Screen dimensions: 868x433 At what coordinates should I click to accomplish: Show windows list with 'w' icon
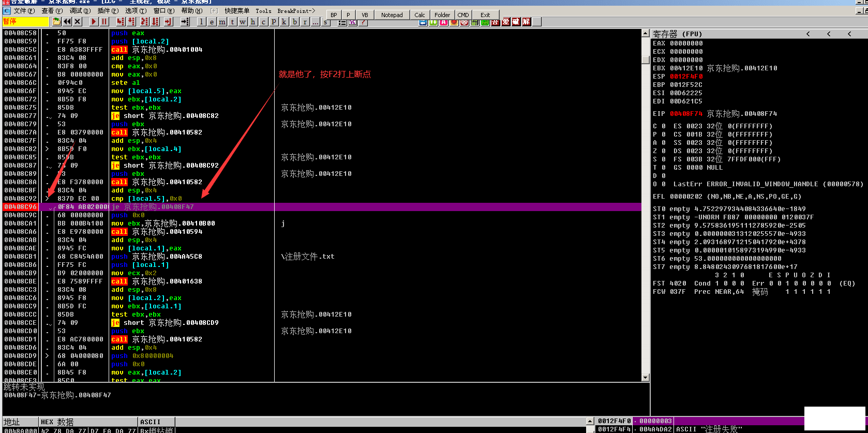(243, 22)
